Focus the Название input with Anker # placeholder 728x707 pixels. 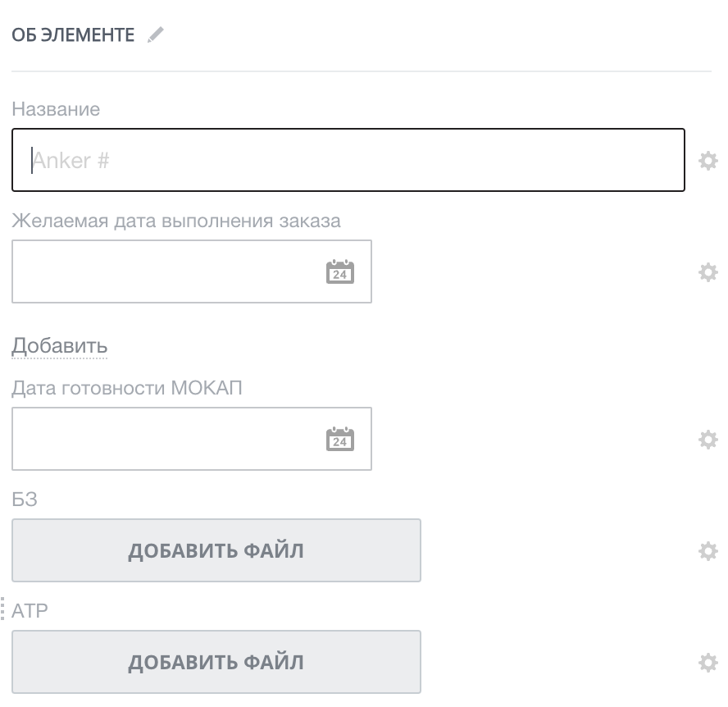click(348, 161)
